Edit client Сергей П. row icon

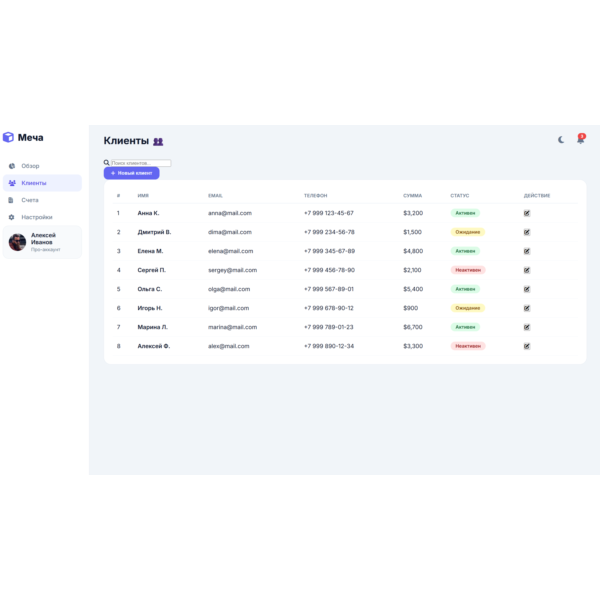(527, 270)
